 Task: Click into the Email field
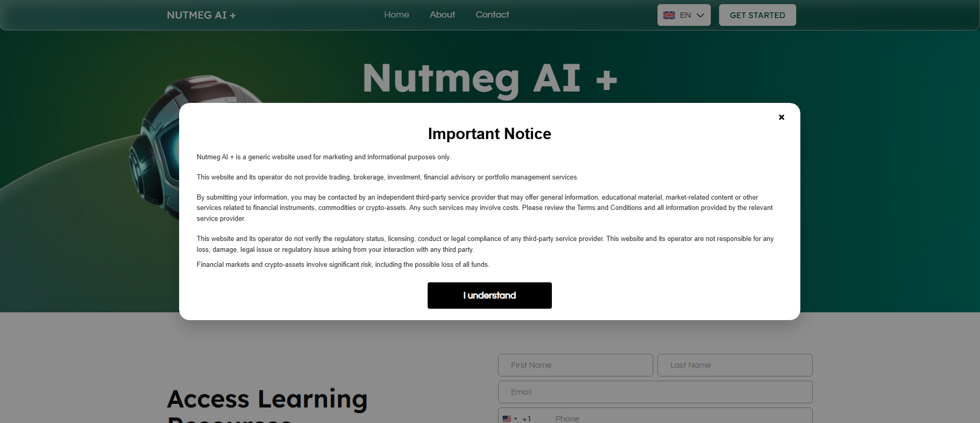pyautogui.click(x=655, y=392)
